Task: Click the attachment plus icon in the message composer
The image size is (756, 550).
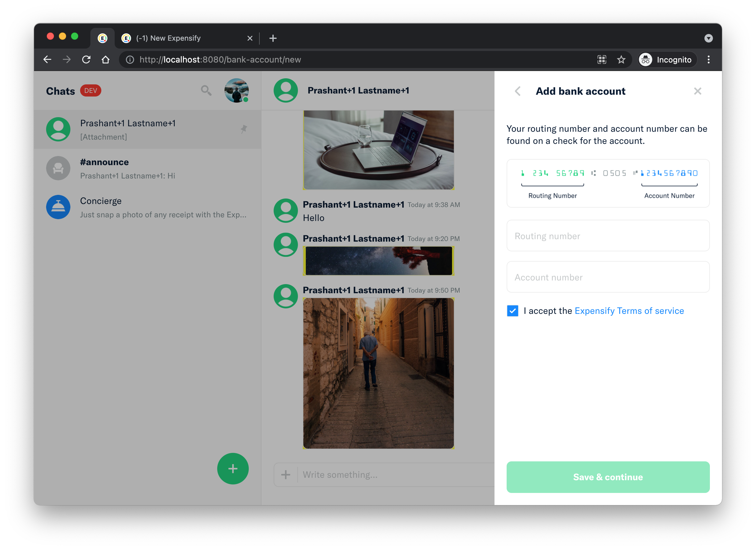Action: pos(286,474)
